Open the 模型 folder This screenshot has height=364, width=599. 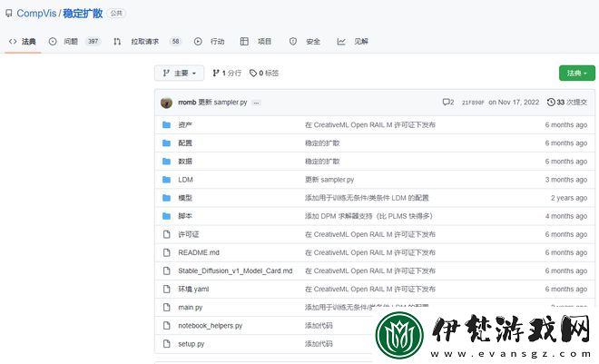pyautogui.click(x=185, y=198)
